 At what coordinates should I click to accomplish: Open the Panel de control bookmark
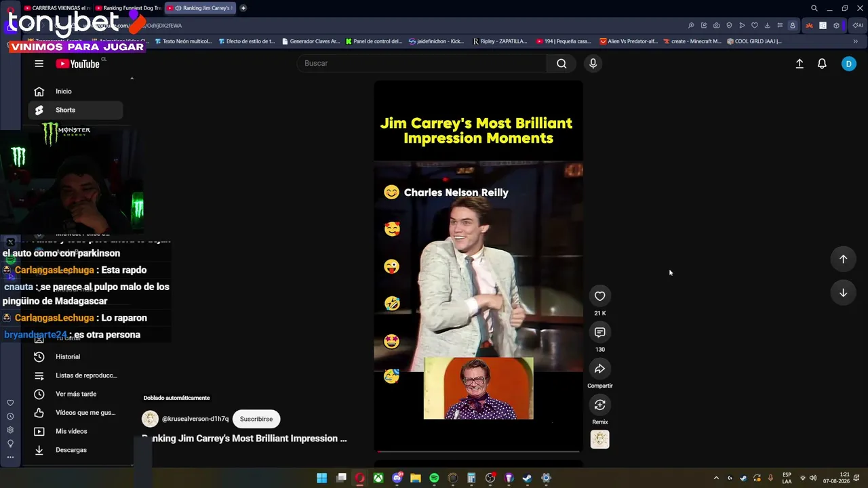point(374,41)
